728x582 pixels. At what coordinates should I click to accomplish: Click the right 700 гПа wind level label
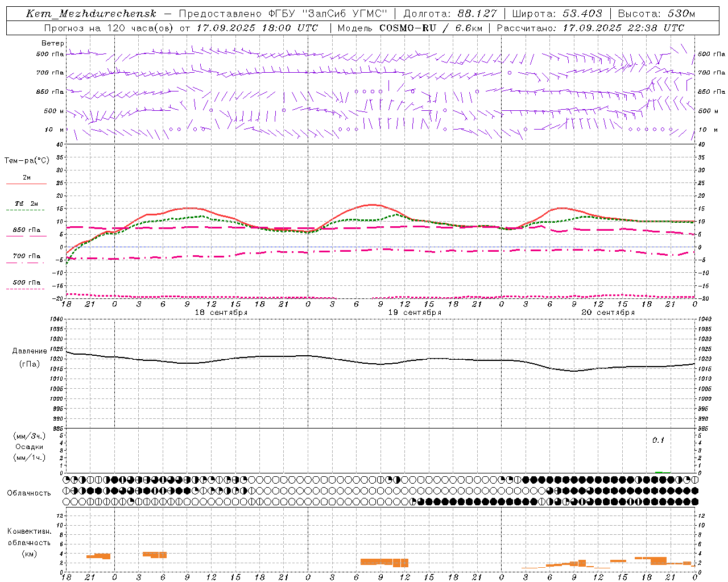712,73
